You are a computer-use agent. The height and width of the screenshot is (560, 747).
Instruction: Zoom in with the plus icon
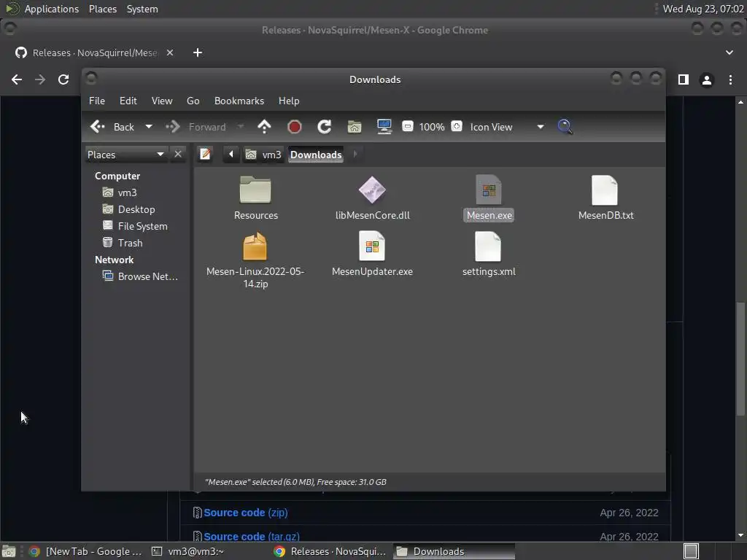(x=457, y=126)
